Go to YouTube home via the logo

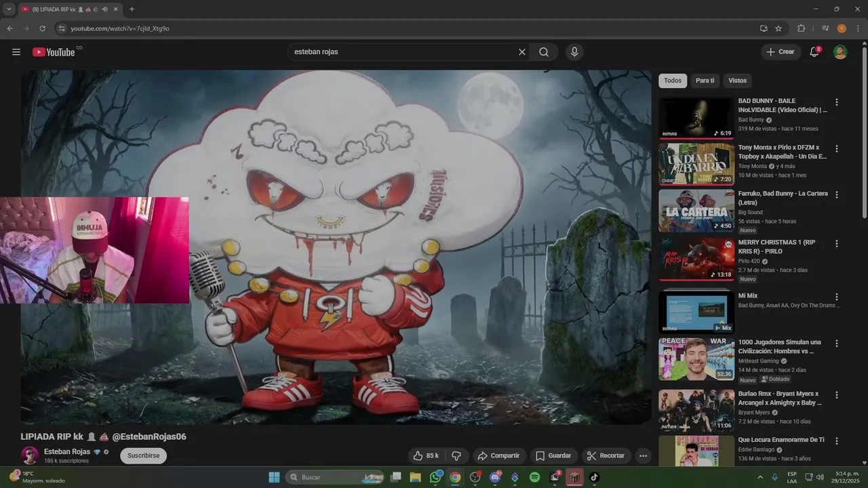coord(54,52)
